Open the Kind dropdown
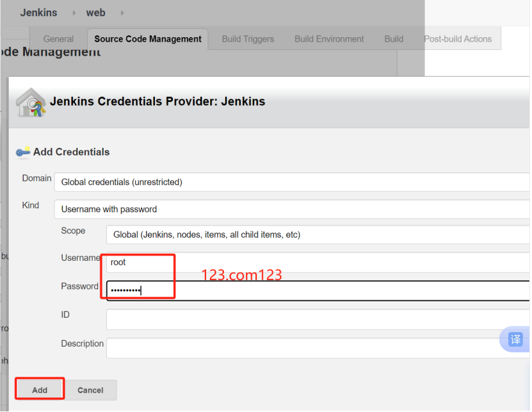Image resolution: width=532 pixels, height=412 pixels. (292, 210)
